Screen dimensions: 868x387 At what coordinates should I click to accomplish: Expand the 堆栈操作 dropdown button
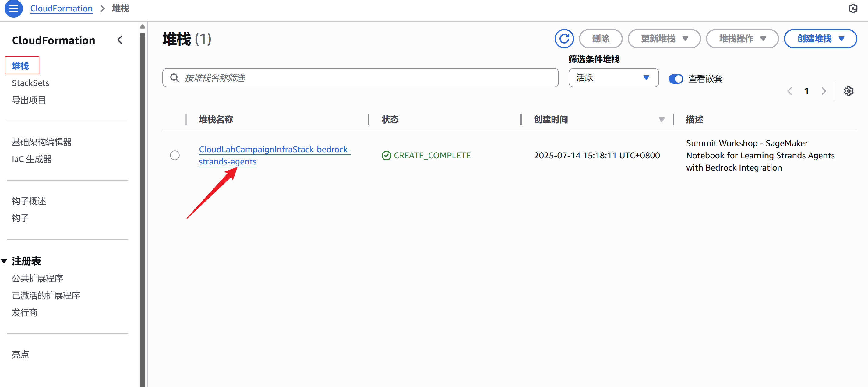[x=742, y=39]
